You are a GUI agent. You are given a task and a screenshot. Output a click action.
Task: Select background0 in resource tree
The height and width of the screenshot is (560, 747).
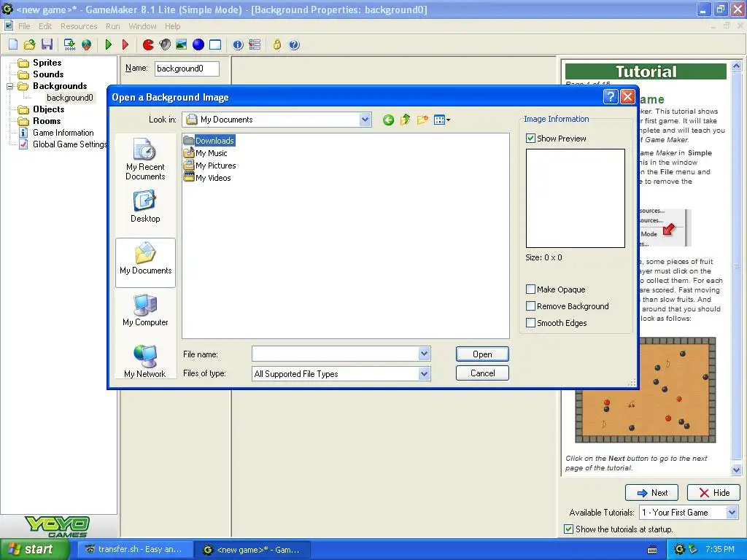point(69,98)
